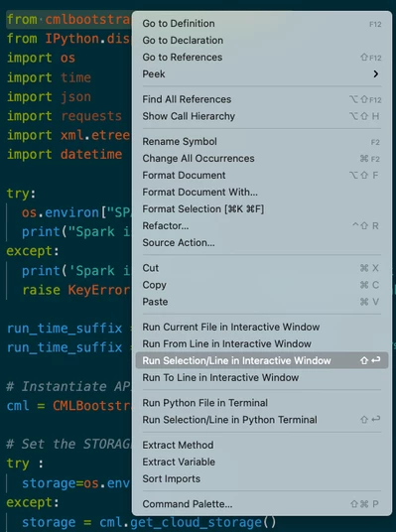Choose Format Document With...
The height and width of the screenshot is (532, 396).
tap(262, 192)
